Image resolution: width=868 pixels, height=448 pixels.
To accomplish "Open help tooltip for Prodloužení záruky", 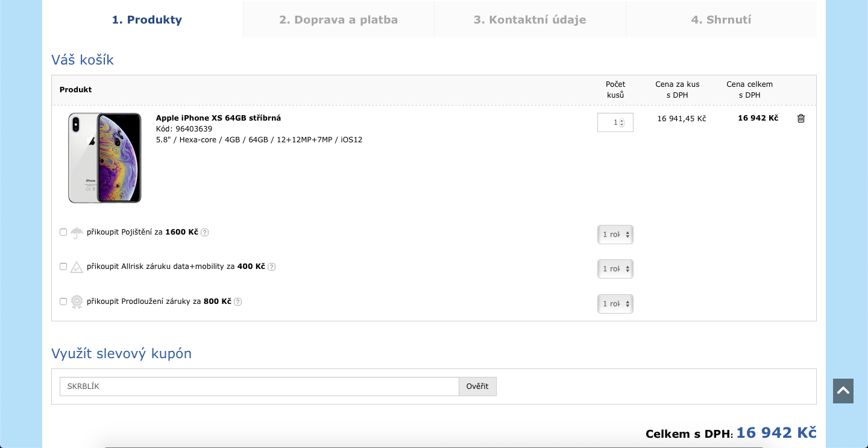I will click(x=238, y=302).
